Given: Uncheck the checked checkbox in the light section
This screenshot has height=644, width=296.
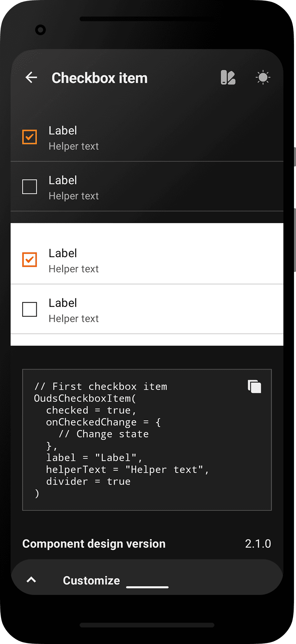Looking at the screenshot, I should tap(29, 260).
